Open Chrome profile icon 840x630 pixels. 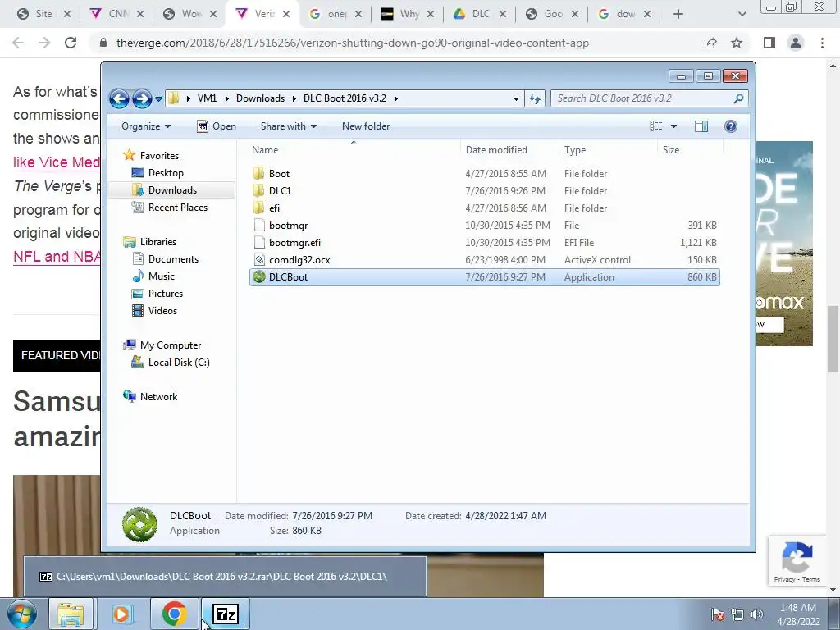[x=796, y=43]
